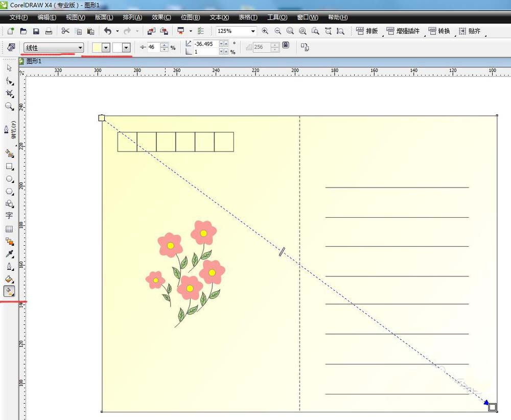
Task: Open the 125% zoom level dropdown
Action: 253,31
